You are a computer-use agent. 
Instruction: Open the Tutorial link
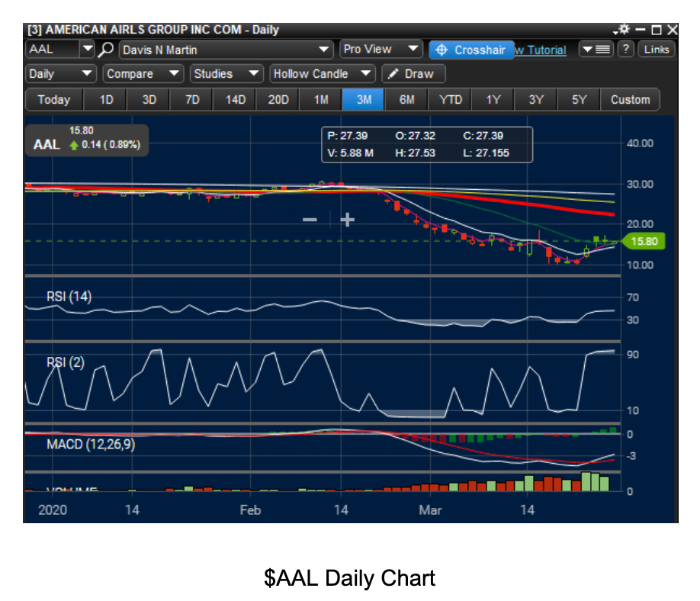(x=541, y=50)
